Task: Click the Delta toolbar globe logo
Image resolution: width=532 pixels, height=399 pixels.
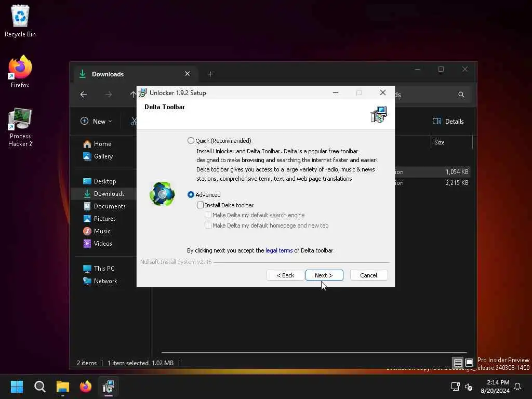Action: pos(162,194)
